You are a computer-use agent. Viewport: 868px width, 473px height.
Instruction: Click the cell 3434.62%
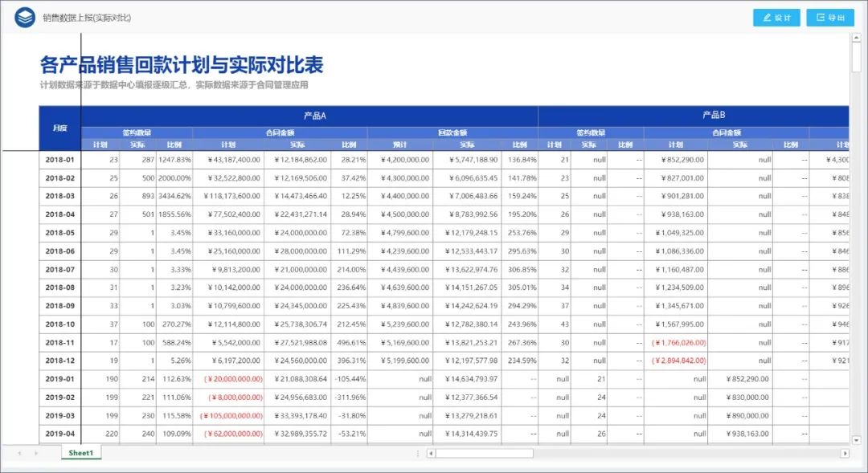click(174, 196)
